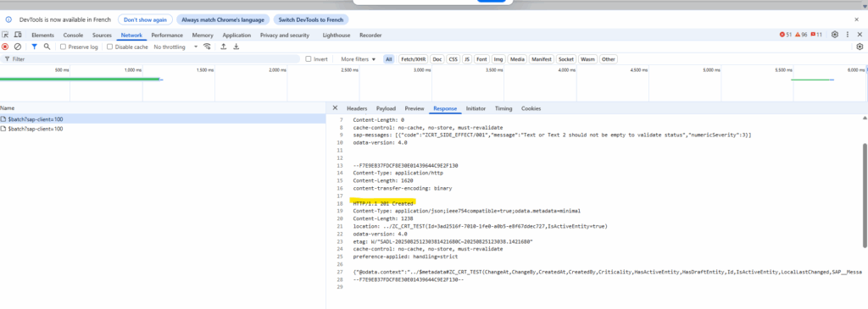Switch to the Console tab

coord(73,36)
